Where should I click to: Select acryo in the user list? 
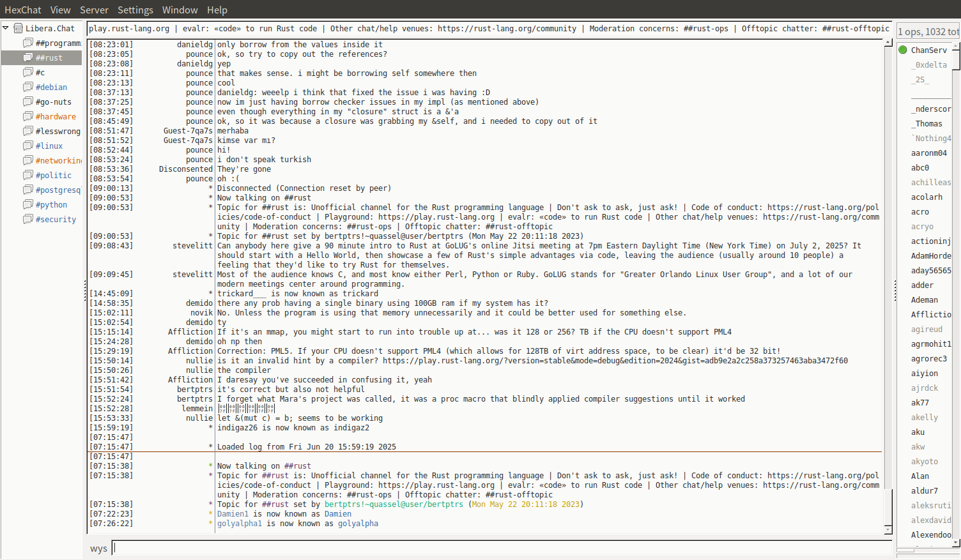click(x=922, y=226)
